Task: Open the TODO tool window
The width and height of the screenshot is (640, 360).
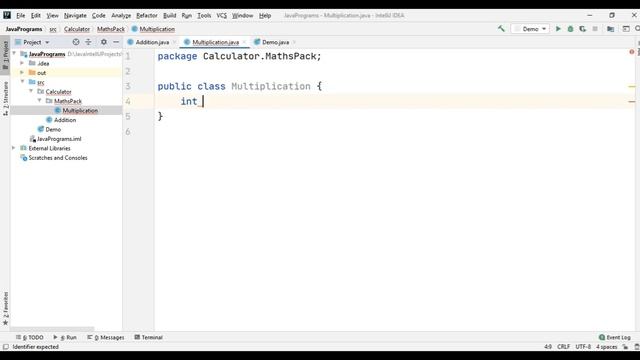Action: [x=29, y=337]
